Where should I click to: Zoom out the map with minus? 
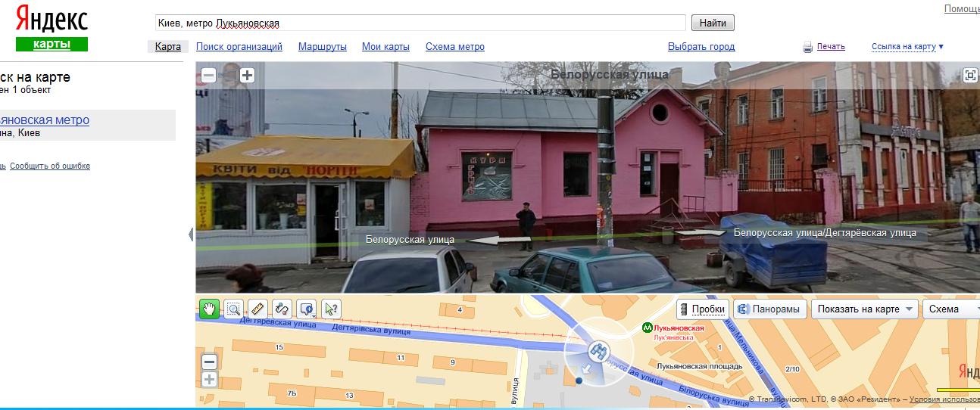pos(210,362)
